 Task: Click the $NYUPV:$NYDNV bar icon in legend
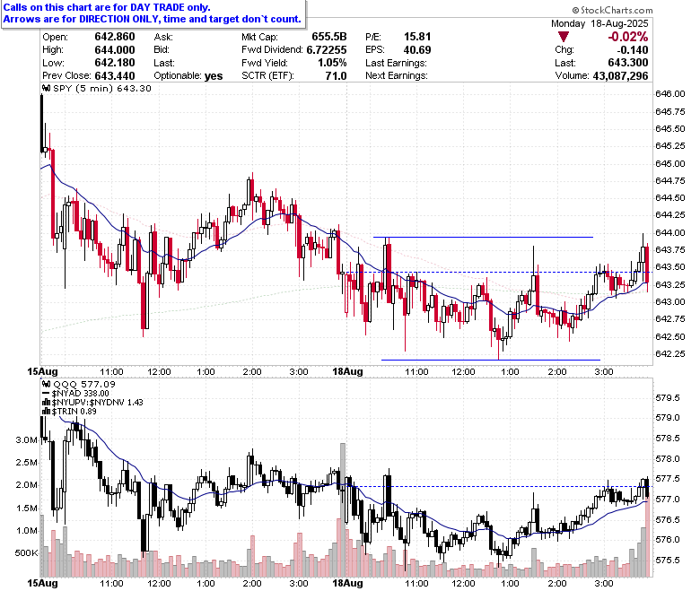pos(46,403)
